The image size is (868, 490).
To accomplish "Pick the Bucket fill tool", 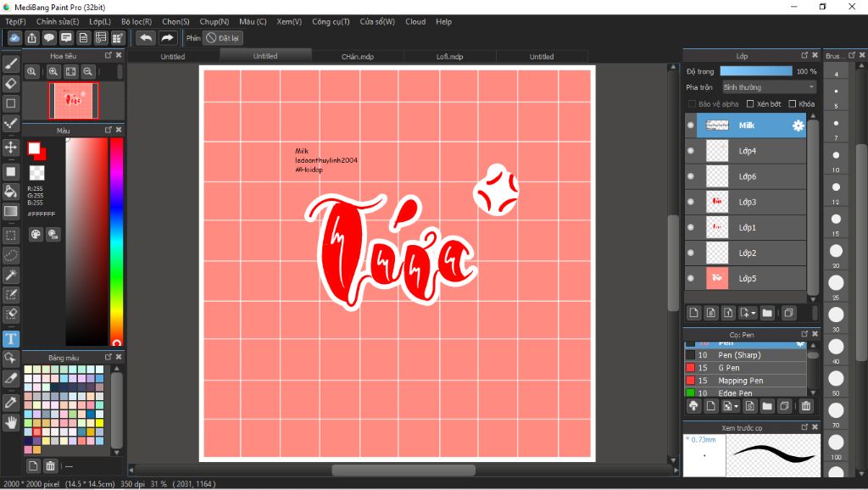I will (x=10, y=192).
